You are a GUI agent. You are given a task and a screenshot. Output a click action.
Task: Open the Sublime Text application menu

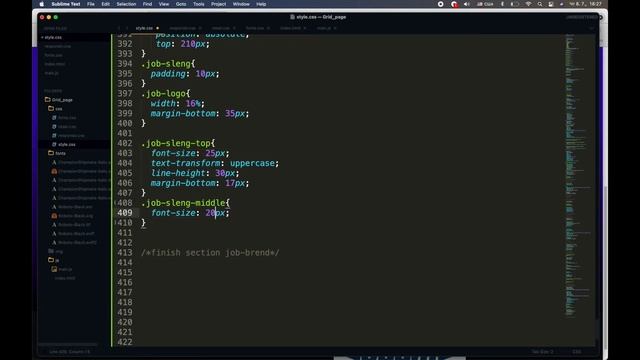pyautogui.click(x=66, y=4)
